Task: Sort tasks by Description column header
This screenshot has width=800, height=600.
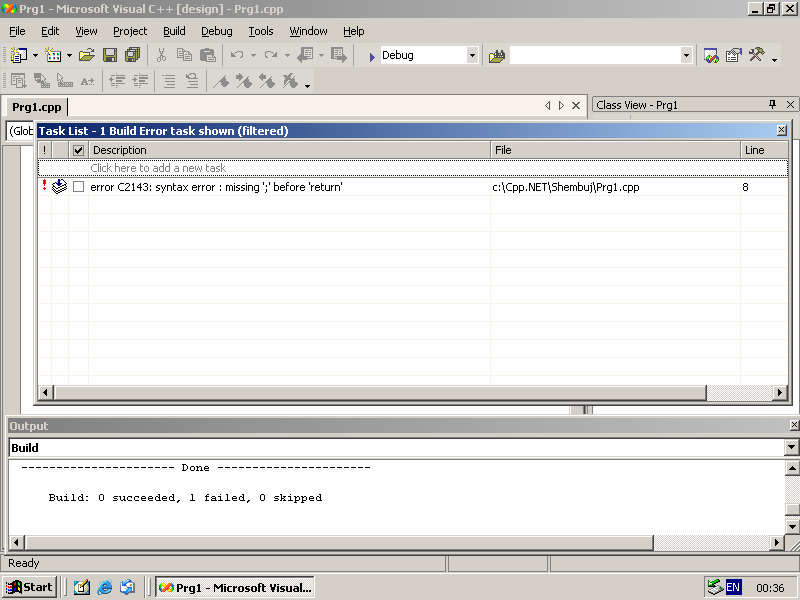Action: point(289,150)
